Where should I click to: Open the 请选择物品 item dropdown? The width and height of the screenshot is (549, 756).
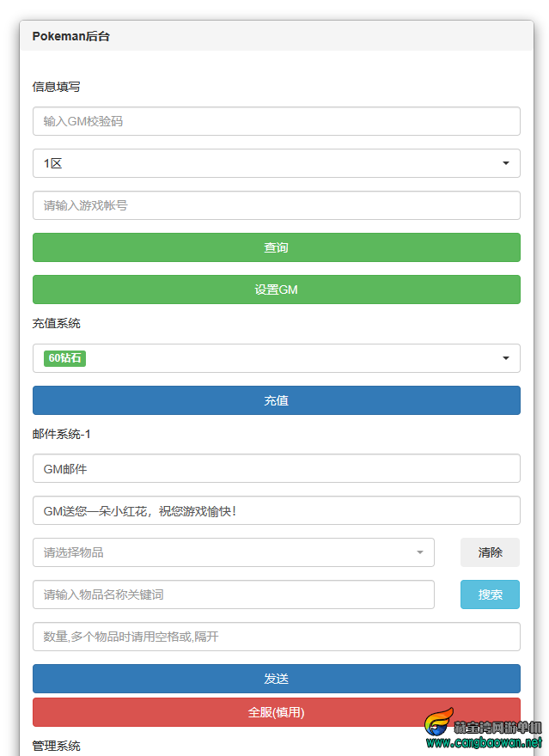pos(234,552)
